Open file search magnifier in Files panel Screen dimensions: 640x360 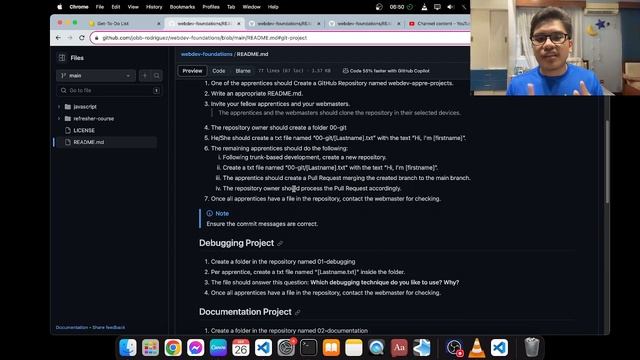tap(157, 76)
